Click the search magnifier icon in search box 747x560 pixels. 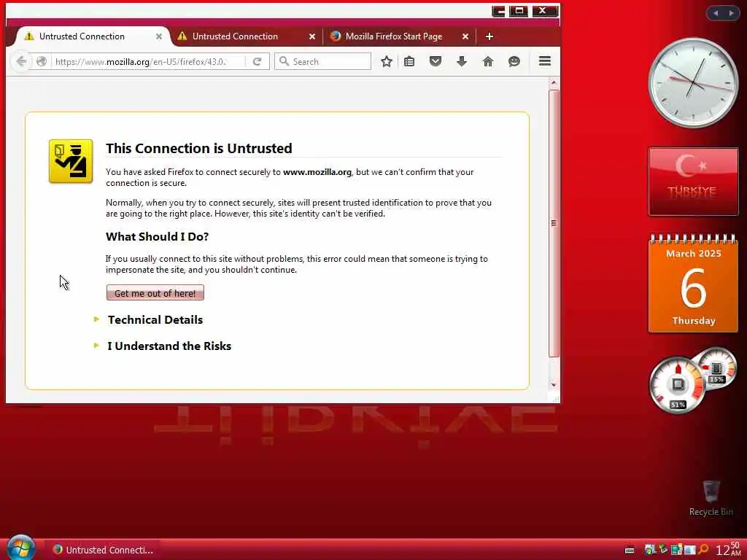284,61
